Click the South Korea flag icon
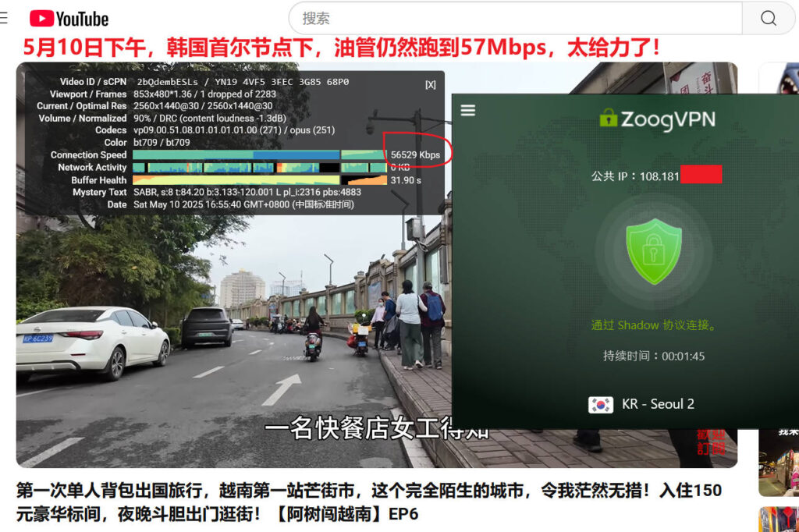The width and height of the screenshot is (799, 532). [601, 404]
